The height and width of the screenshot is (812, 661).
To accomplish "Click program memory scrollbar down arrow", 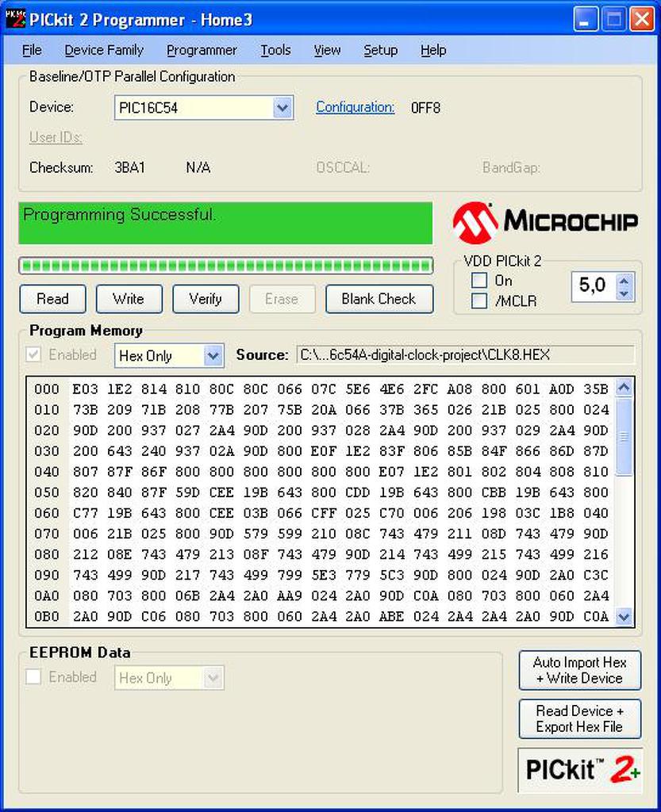I will [x=624, y=617].
